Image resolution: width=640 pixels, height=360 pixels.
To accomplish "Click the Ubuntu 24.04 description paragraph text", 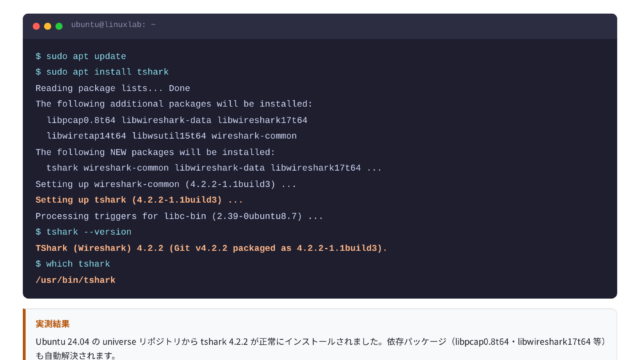I will [320, 349].
